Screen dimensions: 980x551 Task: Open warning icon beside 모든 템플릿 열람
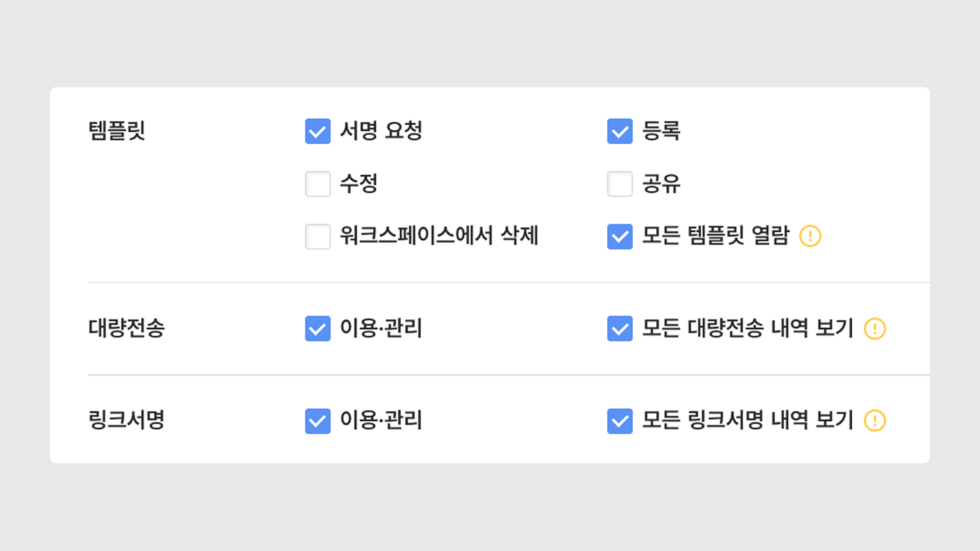pos(810,236)
